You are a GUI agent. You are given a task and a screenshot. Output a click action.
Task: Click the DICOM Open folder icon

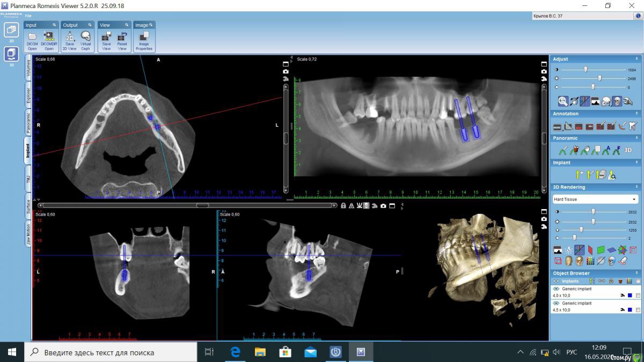tap(32, 36)
